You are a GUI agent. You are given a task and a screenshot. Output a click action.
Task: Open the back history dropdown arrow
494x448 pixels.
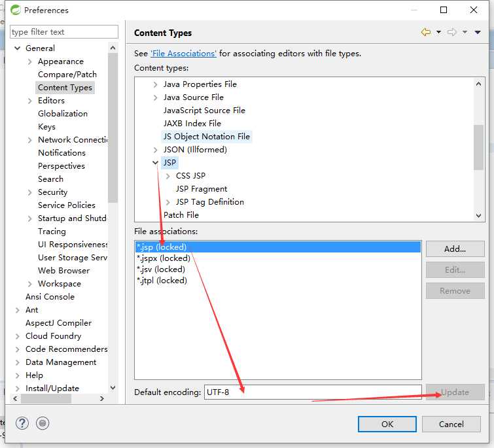(x=438, y=32)
